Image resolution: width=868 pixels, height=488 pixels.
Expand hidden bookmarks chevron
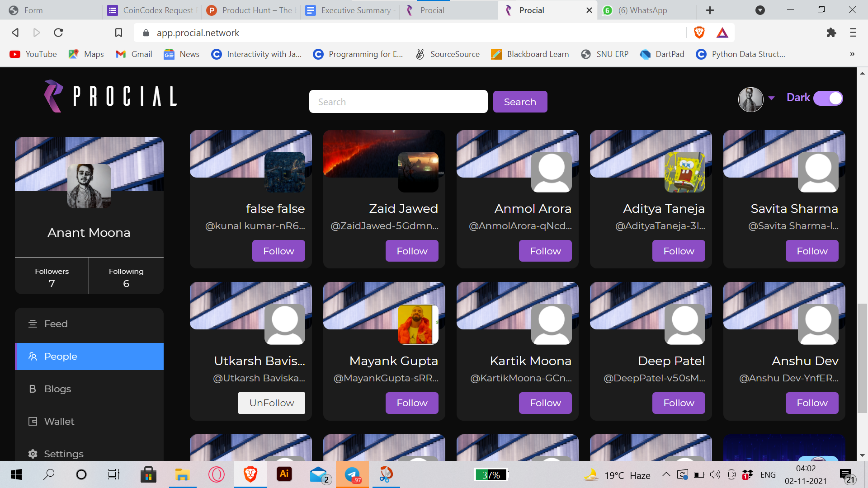click(x=852, y=54)
